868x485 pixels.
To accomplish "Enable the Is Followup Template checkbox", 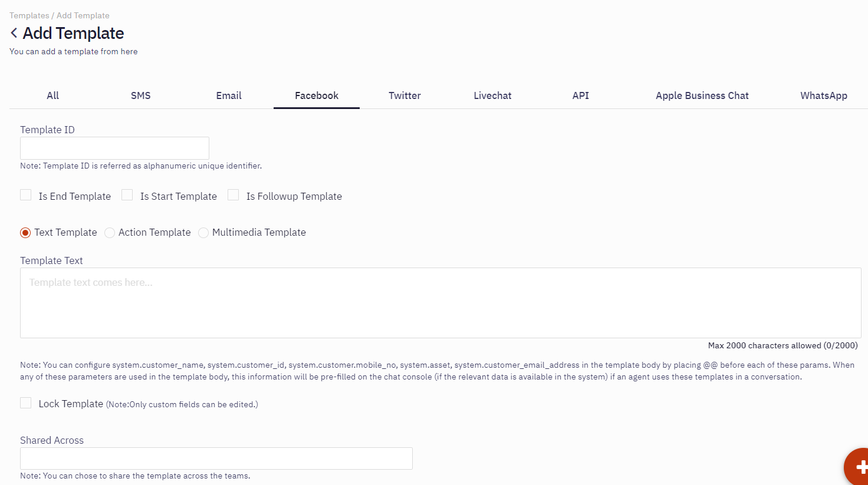I will (x=234, y=195).
